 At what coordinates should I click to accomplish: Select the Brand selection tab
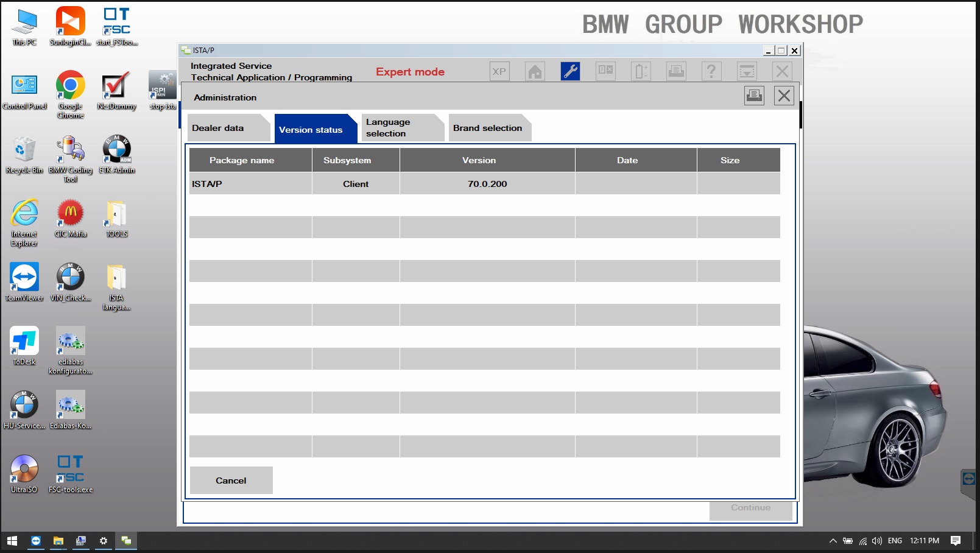click(x=489, y=128)
